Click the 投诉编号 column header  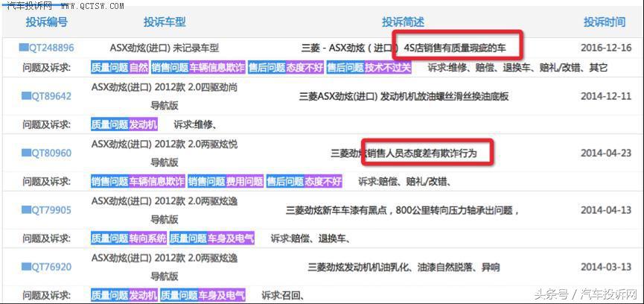(46, 22)
